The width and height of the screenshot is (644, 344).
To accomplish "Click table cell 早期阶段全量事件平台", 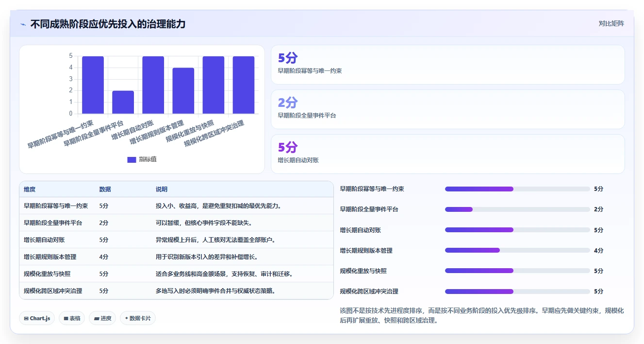I will (x=53, y=223).
